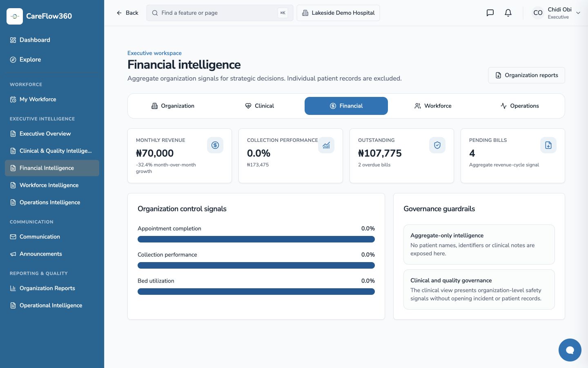Screen dimensions: 588x368
Task: Open Operations Intelligence in the sidebar
Action: [x=52, y=202]
